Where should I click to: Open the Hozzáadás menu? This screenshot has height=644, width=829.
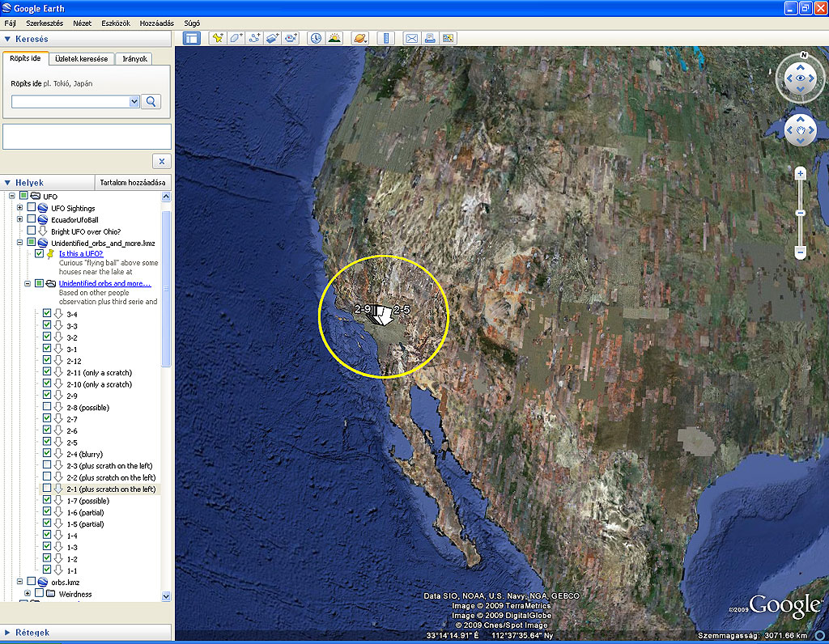click(x=157, y=23)
